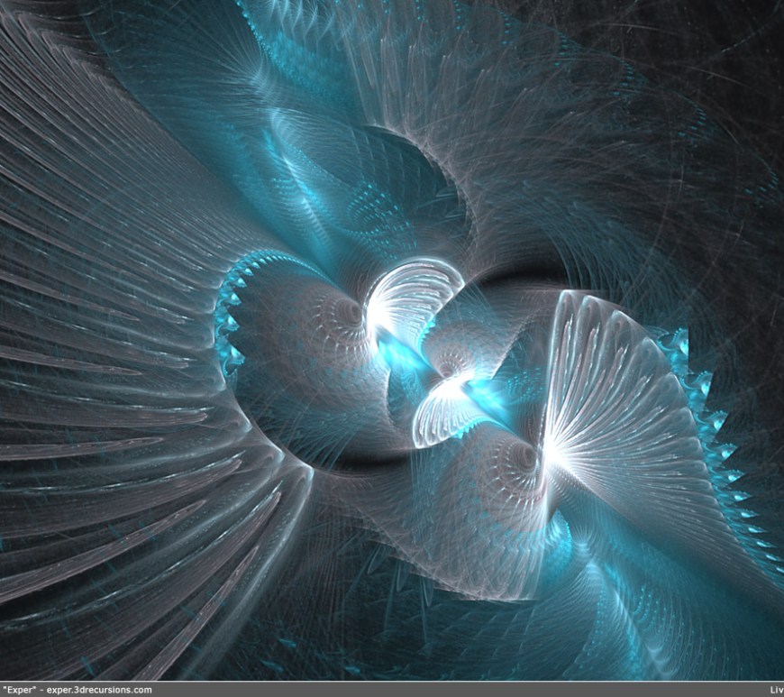Click the "Liv" text at bottom-right corner
The image size is (784, 697).
pyautogui.click(x=775, y=690)
